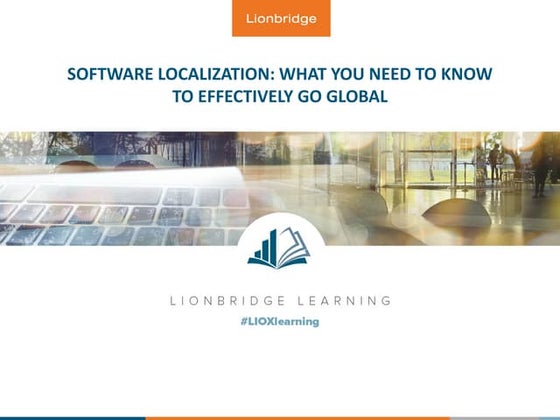The height and width of the screenshot is (420, 560).
Task: Click the 'LIONBRIDGE LEARNING' wordmark
Action: pyautogui.click(x=281, y=301)
